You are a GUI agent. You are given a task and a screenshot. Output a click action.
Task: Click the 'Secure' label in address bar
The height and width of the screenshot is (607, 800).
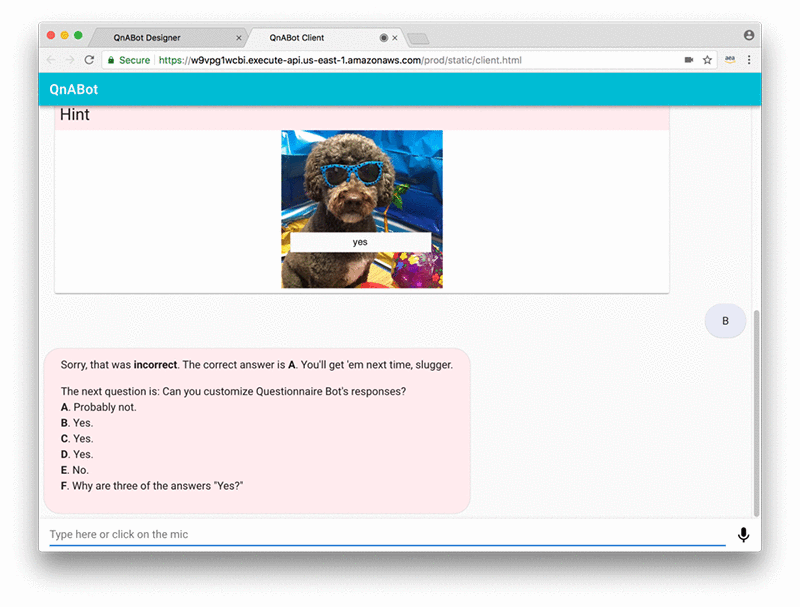click(134, 60)
